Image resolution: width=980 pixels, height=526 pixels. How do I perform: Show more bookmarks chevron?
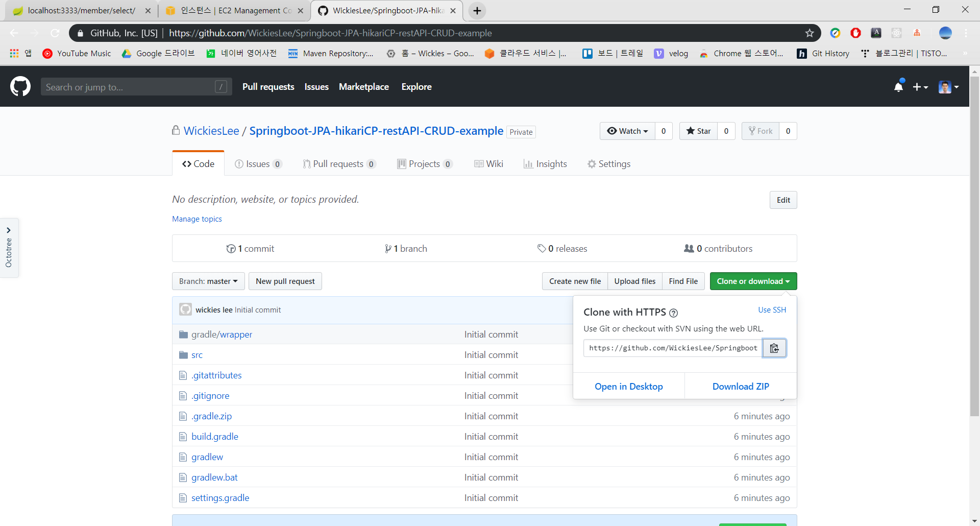965,53
